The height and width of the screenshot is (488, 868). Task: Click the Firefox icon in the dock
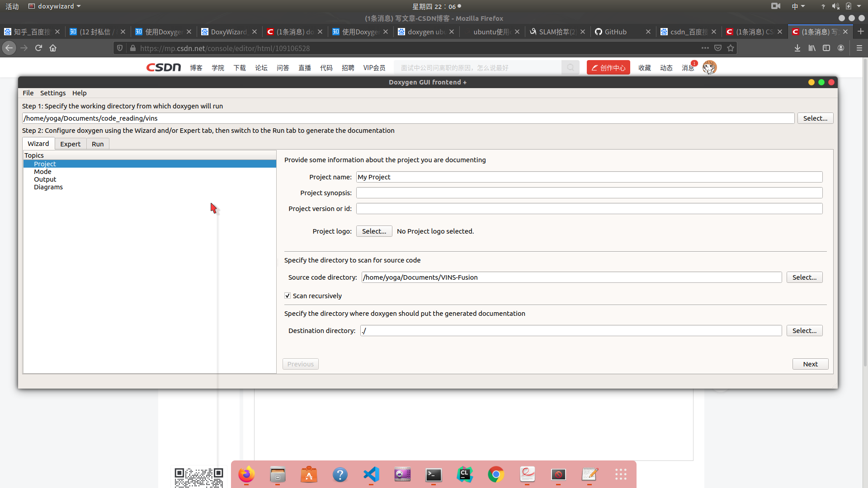tap(246, 474)
